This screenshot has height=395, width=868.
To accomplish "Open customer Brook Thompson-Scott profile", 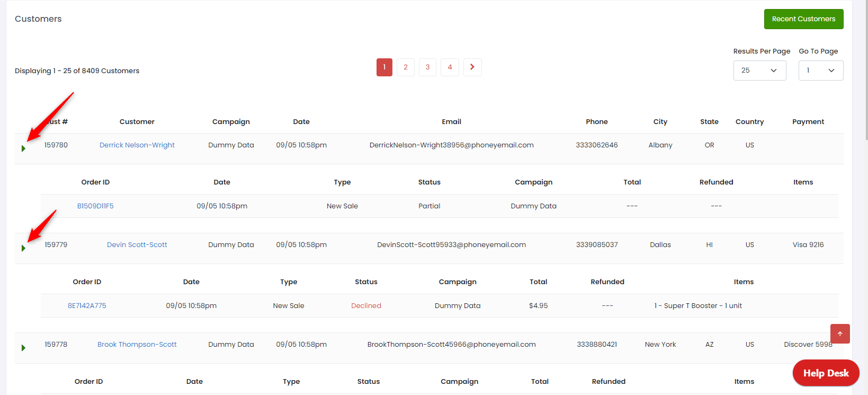I will tap(137, 345).
